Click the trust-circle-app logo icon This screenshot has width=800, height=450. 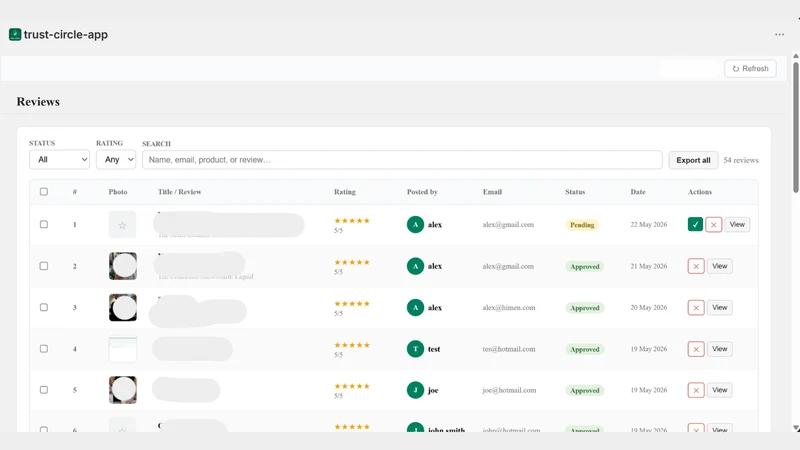point(15,34)
